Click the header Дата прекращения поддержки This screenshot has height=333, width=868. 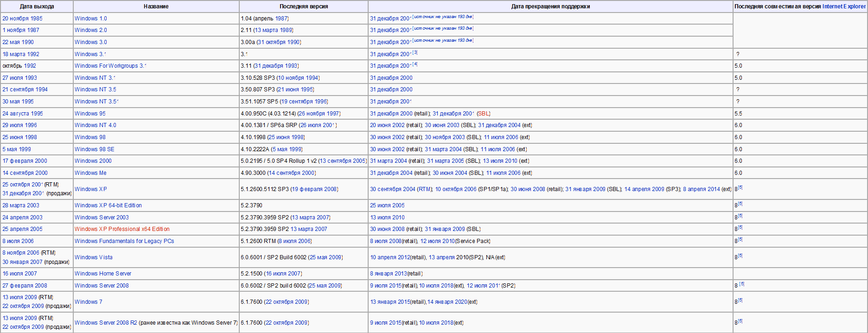[550, 6]
